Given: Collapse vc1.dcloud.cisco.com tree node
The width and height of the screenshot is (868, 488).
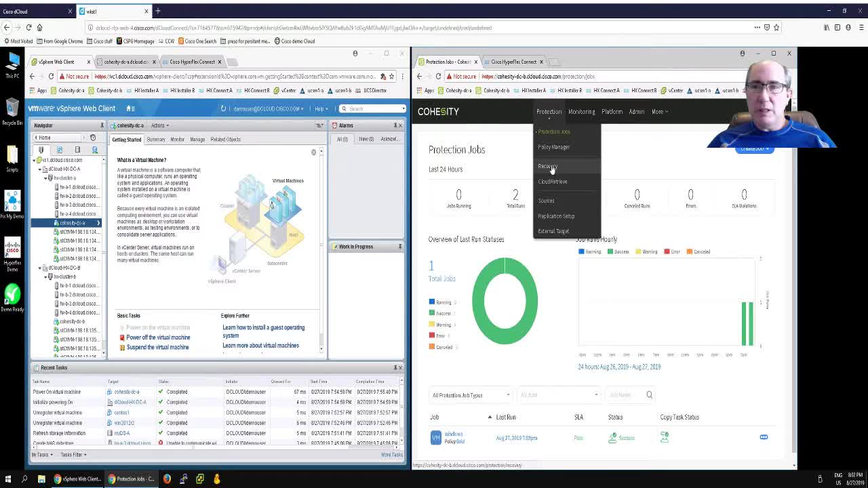Looking at the screenshot, I should (35, 161).
